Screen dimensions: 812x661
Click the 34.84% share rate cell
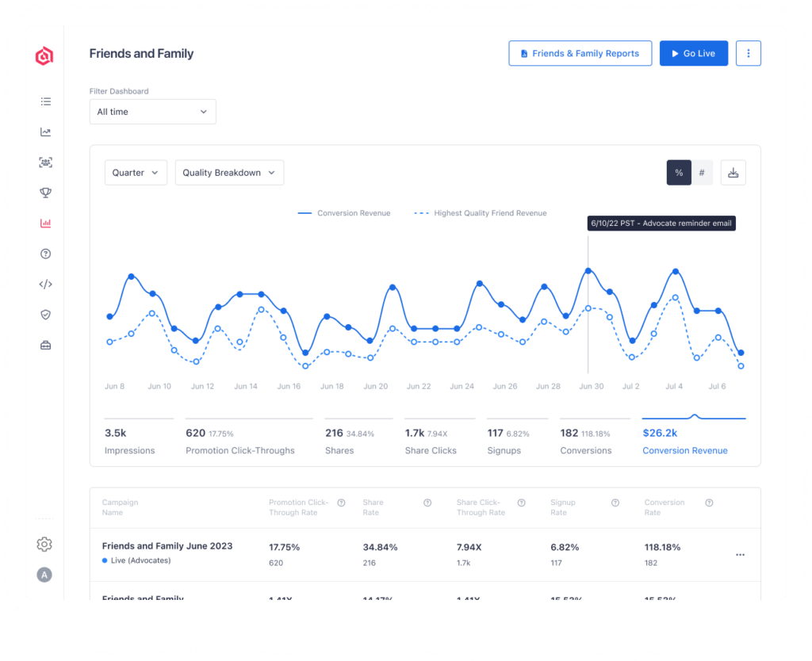380,547
